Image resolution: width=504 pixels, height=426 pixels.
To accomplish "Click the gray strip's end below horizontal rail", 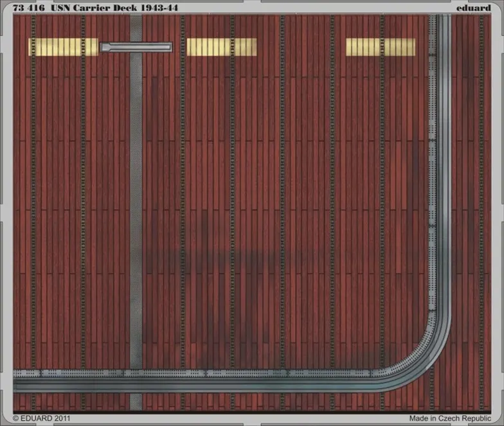I will click(136, 402).
